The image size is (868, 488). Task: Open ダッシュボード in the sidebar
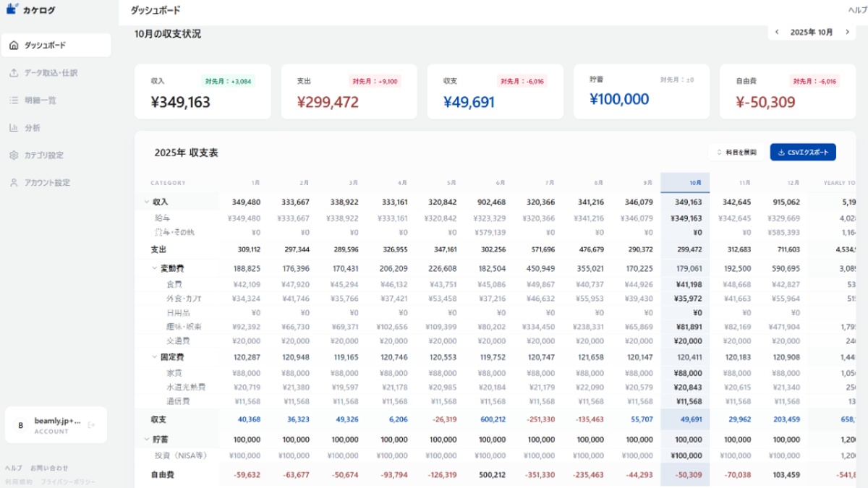[56, 46]
